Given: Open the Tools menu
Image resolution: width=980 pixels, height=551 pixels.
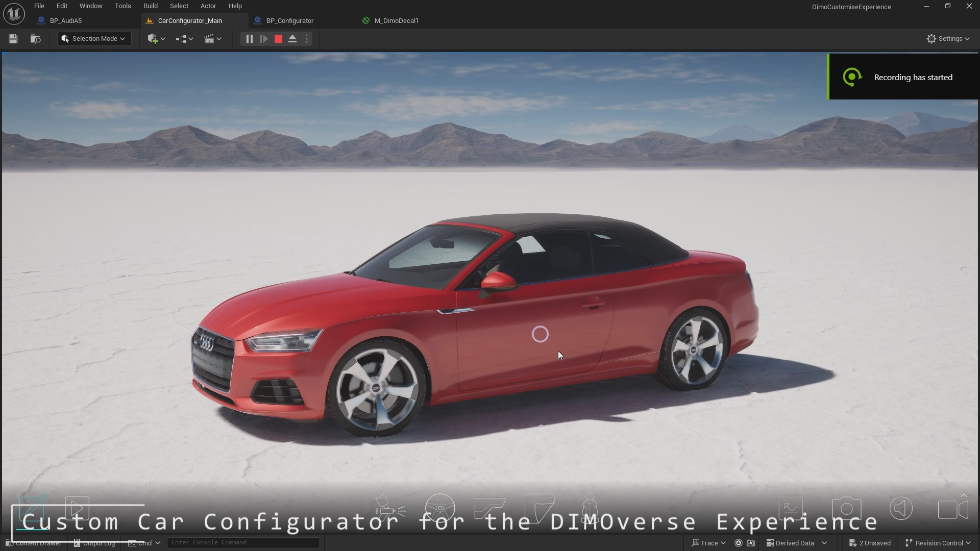Looking at the screenshot, I should pyautogui.click(x=122, y=6).
